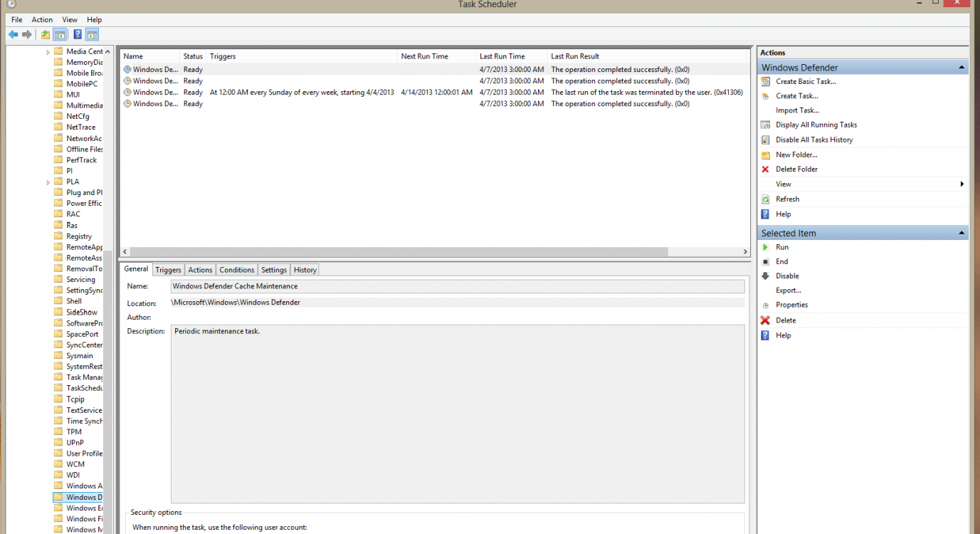This screenshot has height=534, width=980.
Task: Switch to the Settings tab
Action: [x=274, y=270]
